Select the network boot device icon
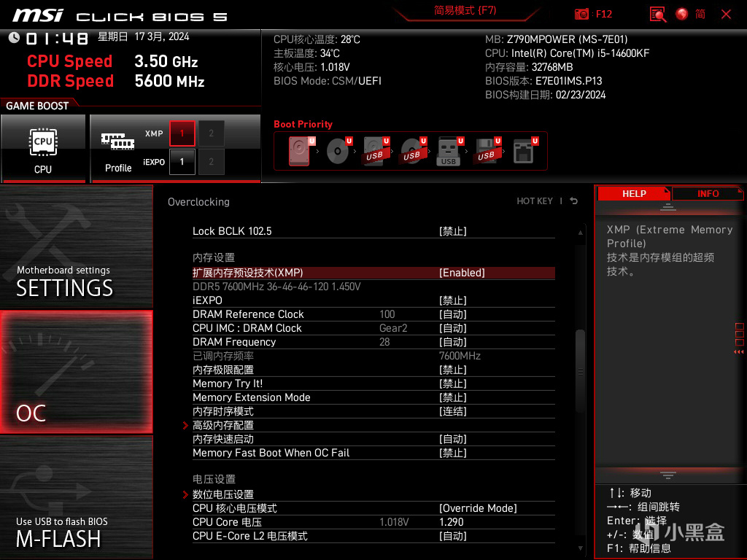 click(x=525, y=151)
